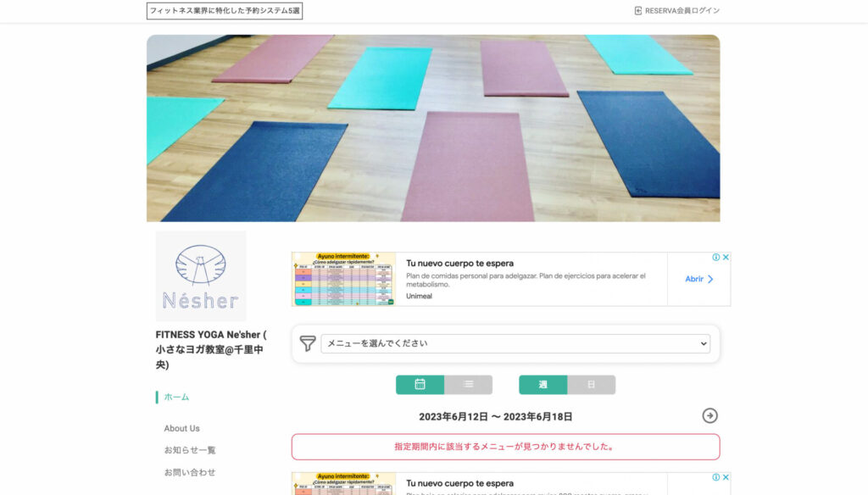Open the About Us page
The height and width of the screenshot is (495, 868).
click(181, 429)
